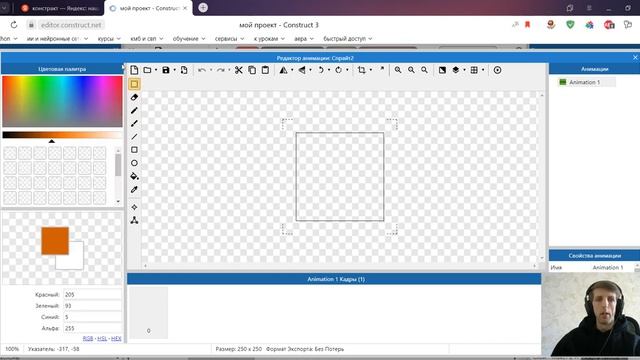The image size is (640, 360).
Task: Select the rectangle select tool
Action: click(x=134, y=84)
